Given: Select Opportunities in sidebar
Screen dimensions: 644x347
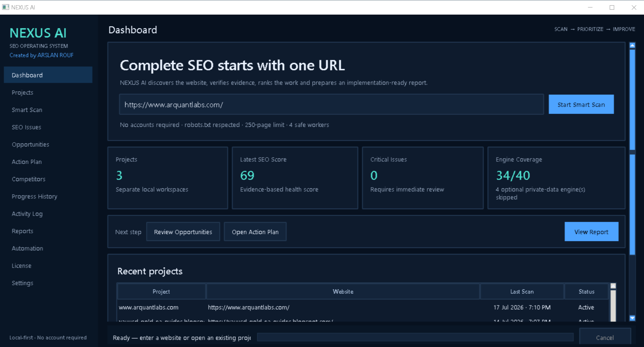Looking at the screenshot, I should coord(48,144).
